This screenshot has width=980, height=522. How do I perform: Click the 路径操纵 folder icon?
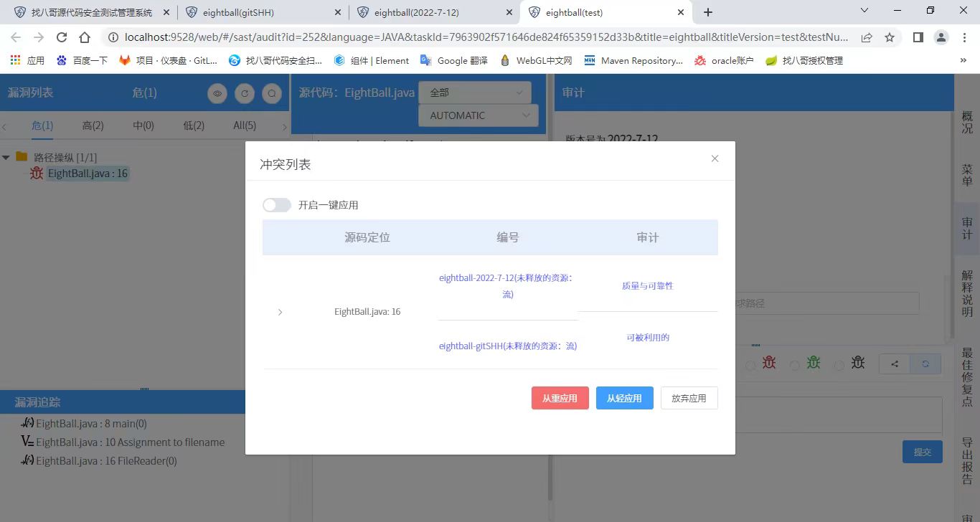point(22,156)
